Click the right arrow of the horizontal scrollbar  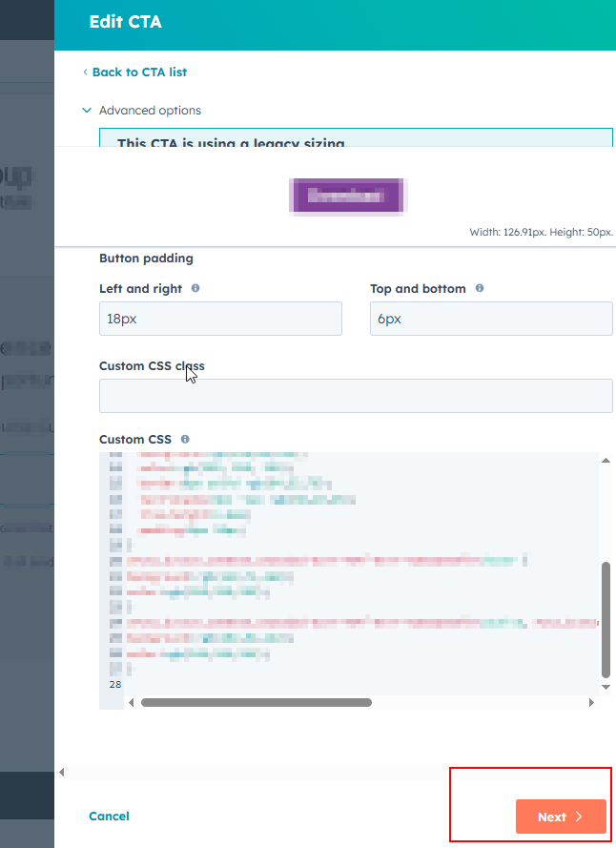coord(592,702)
